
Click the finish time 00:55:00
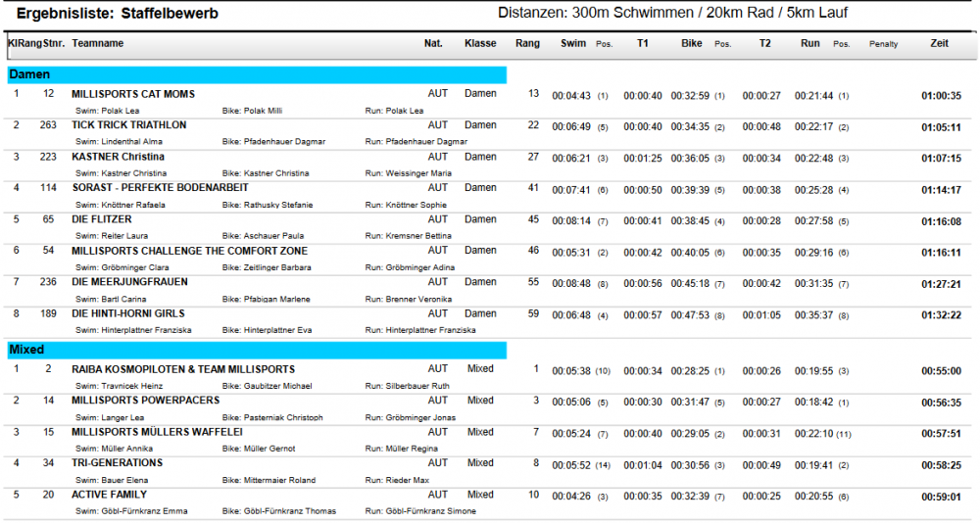941,371
